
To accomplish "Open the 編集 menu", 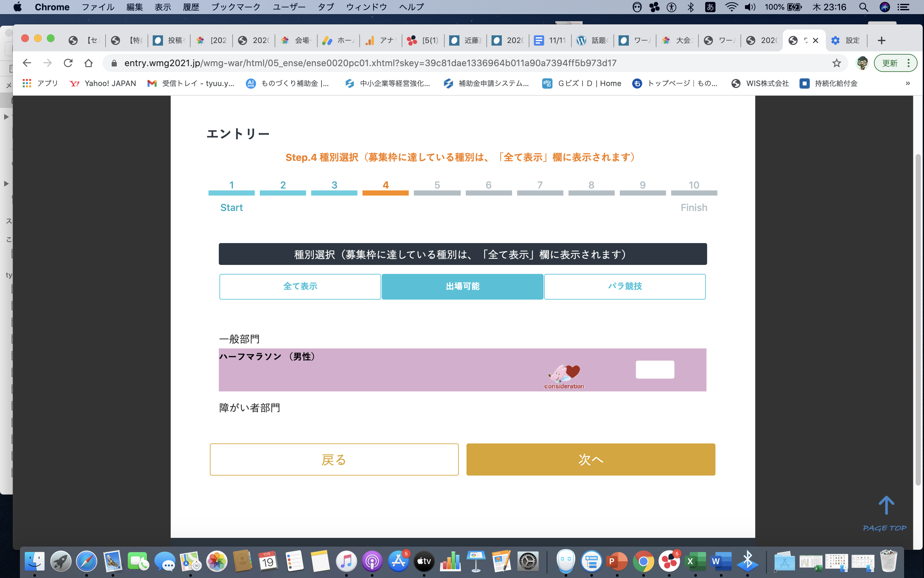I will click(135, 7).
